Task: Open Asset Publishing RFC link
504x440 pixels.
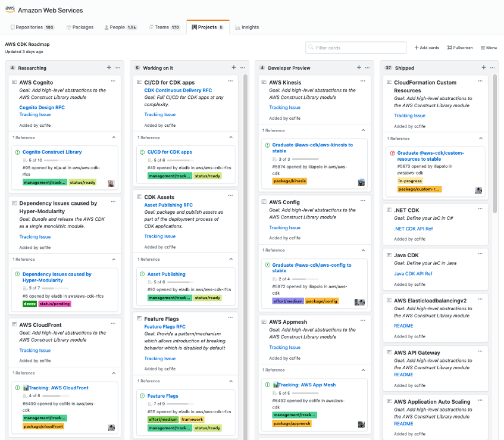Action: tap(168, 205)
